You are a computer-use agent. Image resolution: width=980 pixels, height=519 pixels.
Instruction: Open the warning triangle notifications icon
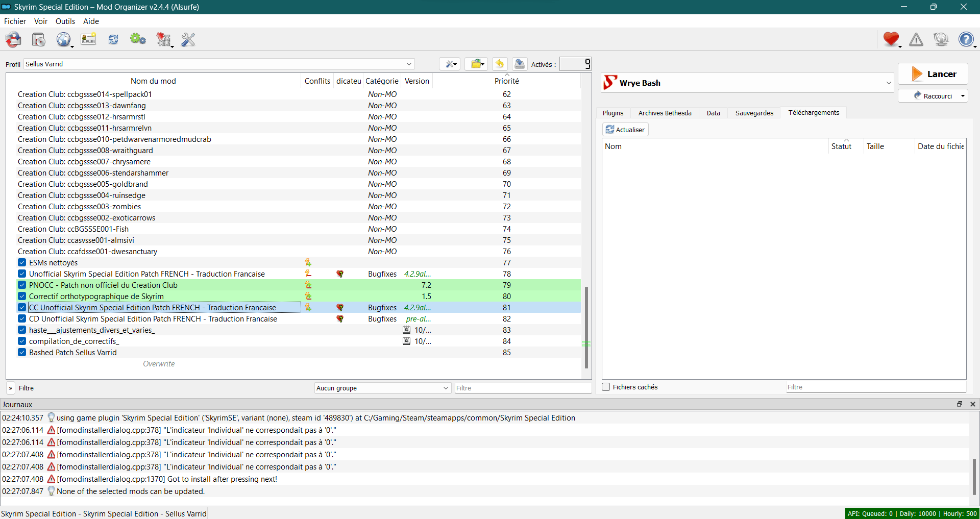click(916, 39)
